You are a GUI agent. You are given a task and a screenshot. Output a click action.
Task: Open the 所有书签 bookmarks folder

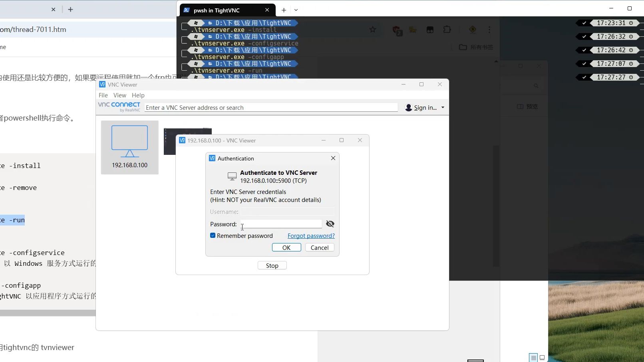pos(475,47)
